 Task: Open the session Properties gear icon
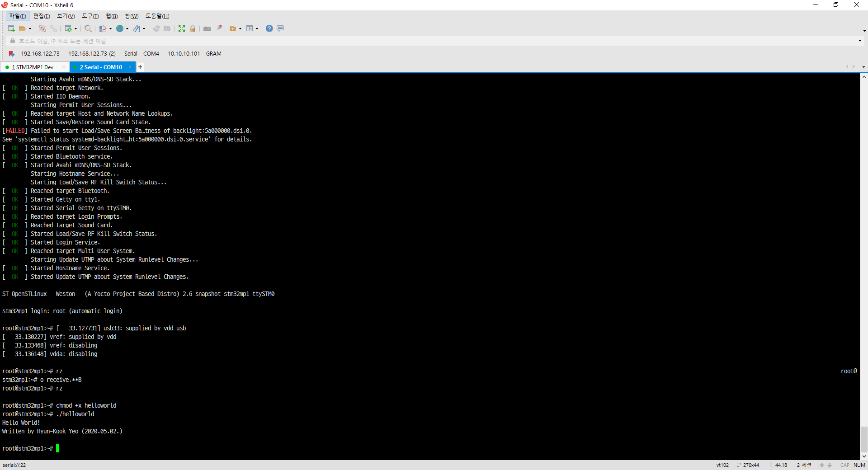68,28
